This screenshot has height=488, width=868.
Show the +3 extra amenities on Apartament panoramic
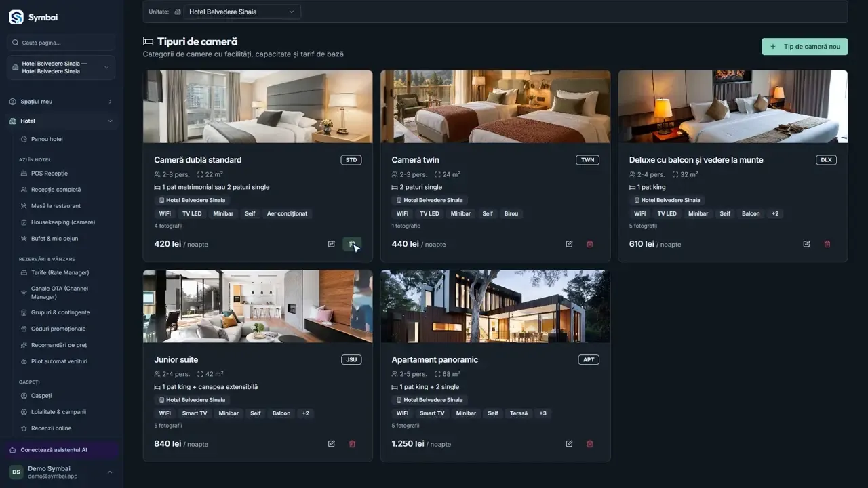[x=542, y=413]
